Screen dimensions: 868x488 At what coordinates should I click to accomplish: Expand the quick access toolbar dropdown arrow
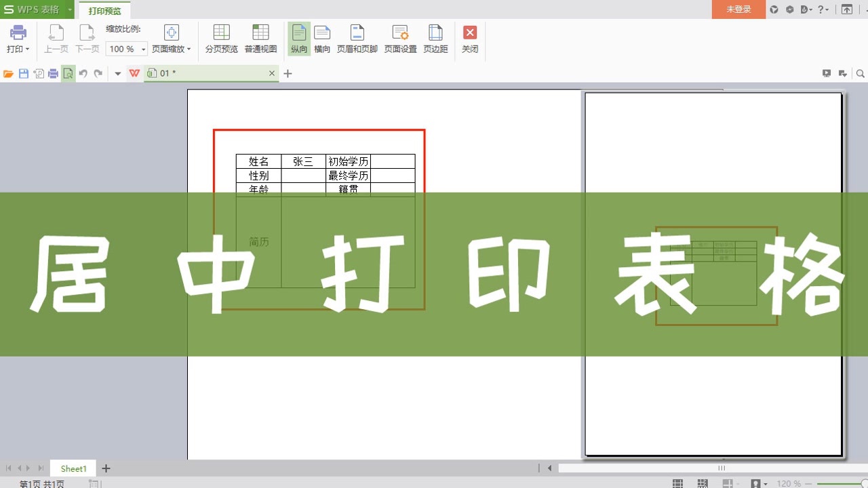pyautogui.click(x=117, y=73)
